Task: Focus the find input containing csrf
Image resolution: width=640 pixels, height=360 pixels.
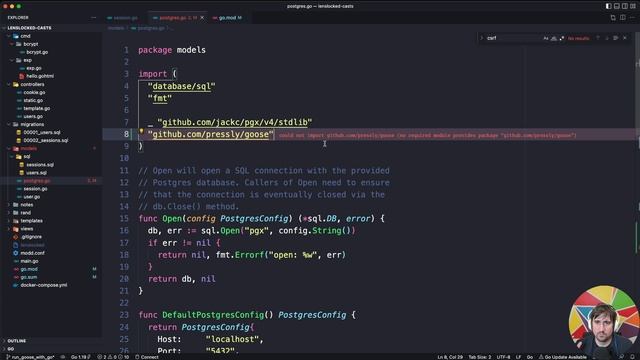Action: click(x=513, y=38)
